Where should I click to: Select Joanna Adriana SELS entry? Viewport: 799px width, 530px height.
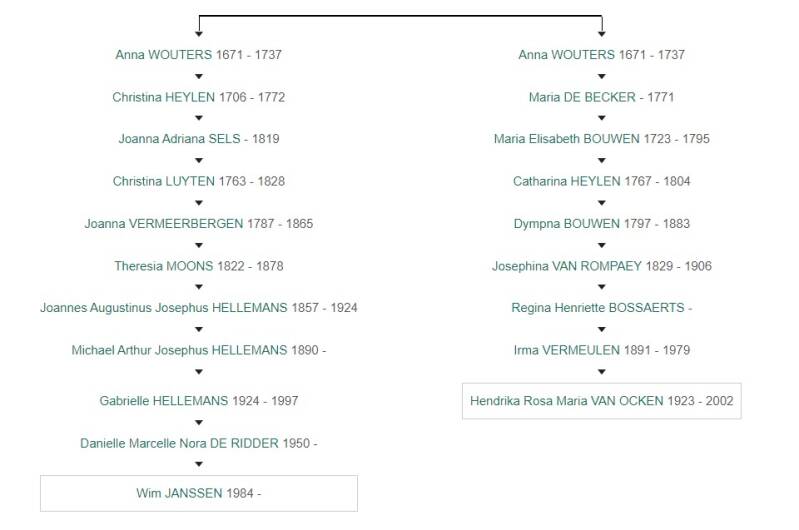coord(198,139)
